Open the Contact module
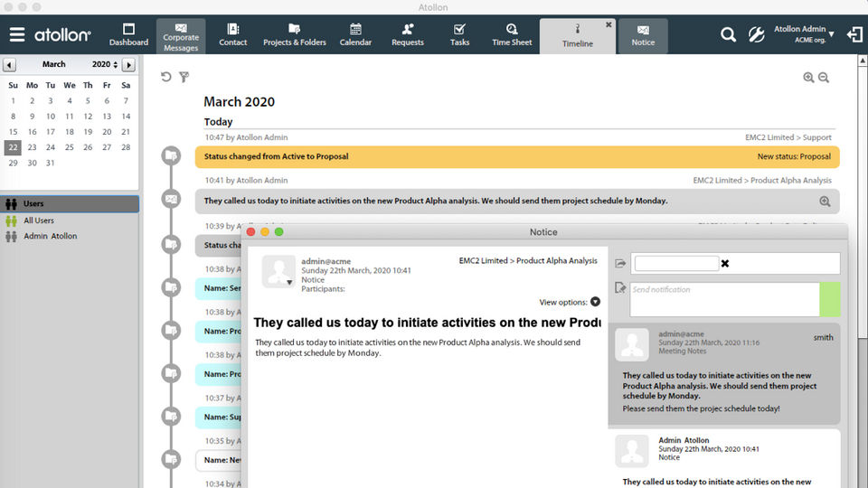The height and width of the screenshot is (488, 868). 233,35
